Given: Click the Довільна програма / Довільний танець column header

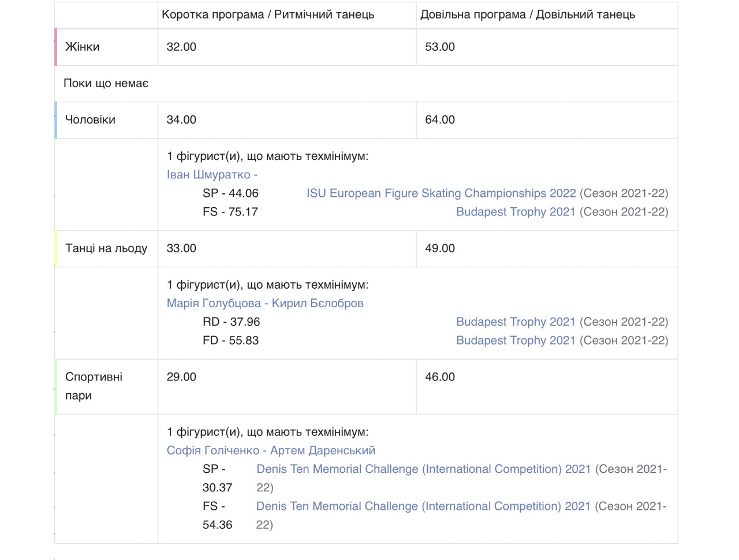Looking at the screenshot, I should pos(527,15).
